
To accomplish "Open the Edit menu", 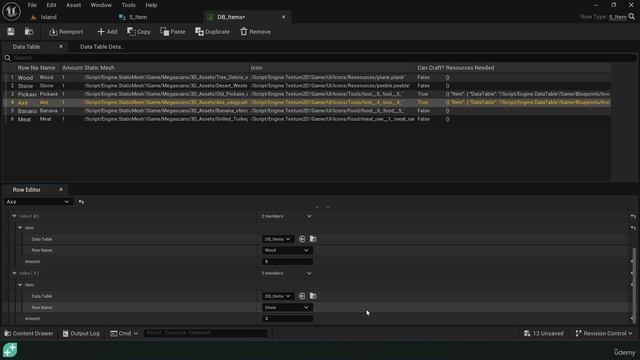I will pos(51,5).
